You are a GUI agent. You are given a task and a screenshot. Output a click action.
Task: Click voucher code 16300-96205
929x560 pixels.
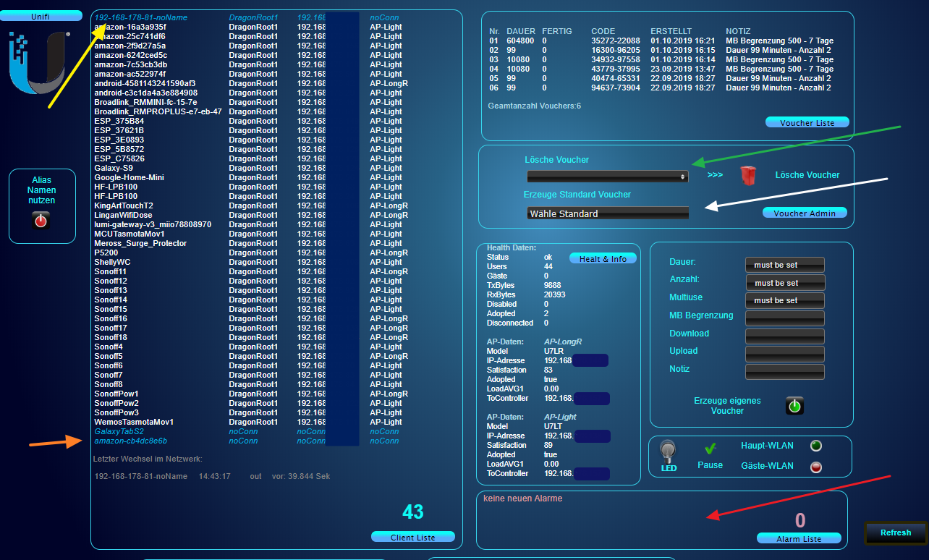pos(616,51)
